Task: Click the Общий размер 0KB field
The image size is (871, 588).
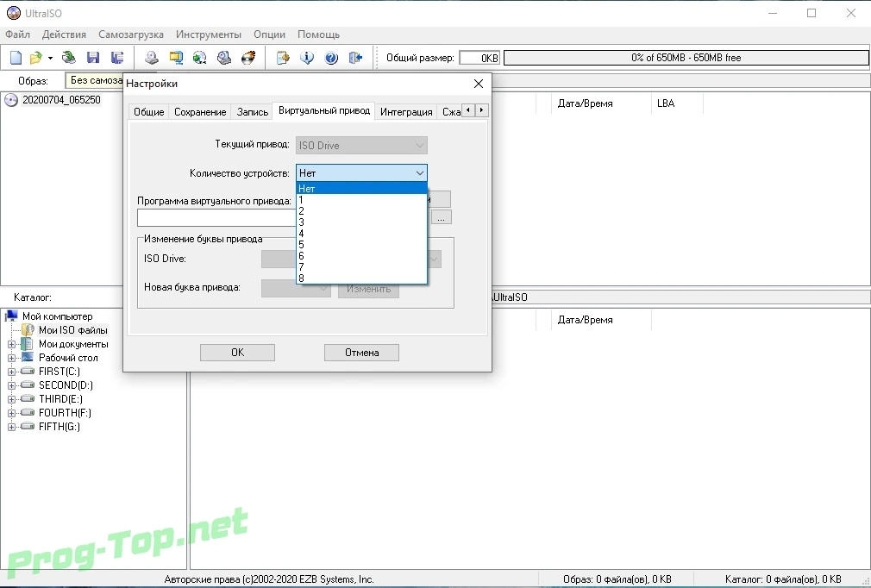Action: 479,58
